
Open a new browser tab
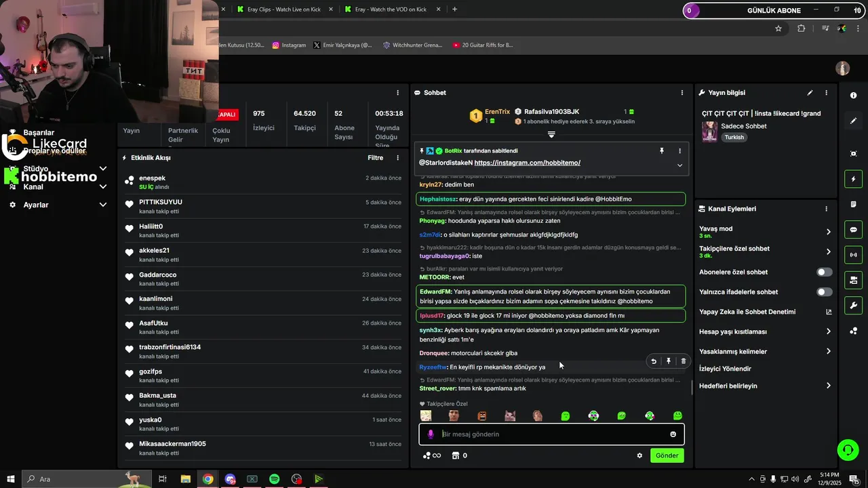454,9
